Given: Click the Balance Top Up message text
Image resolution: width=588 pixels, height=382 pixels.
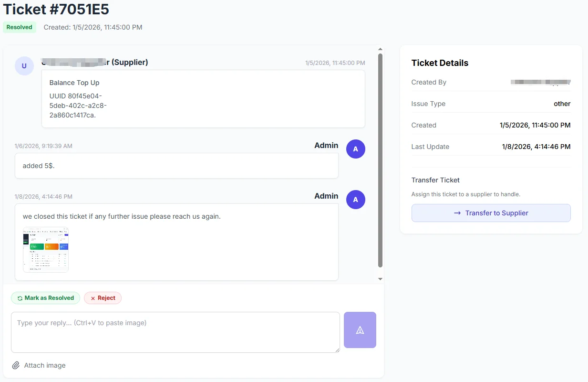Looking at the screenshot, I should tap(74, 83).
